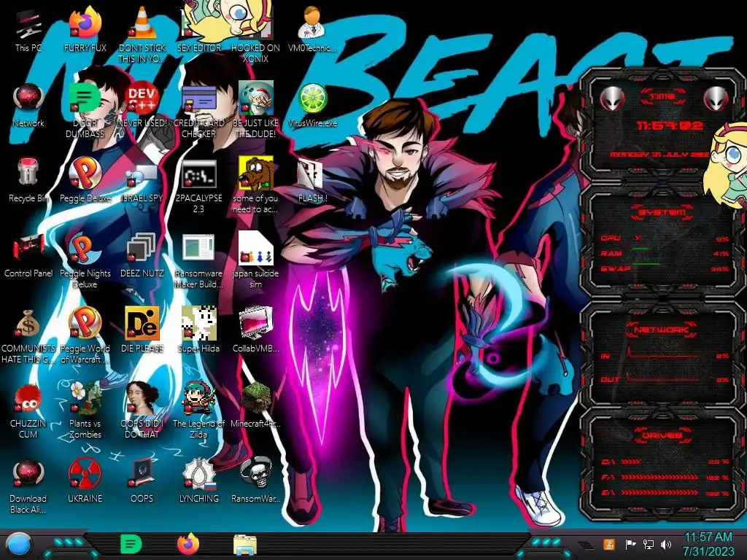Click the right alien head in widget
The height and width of the screenshot is (560, 747).
716,98
